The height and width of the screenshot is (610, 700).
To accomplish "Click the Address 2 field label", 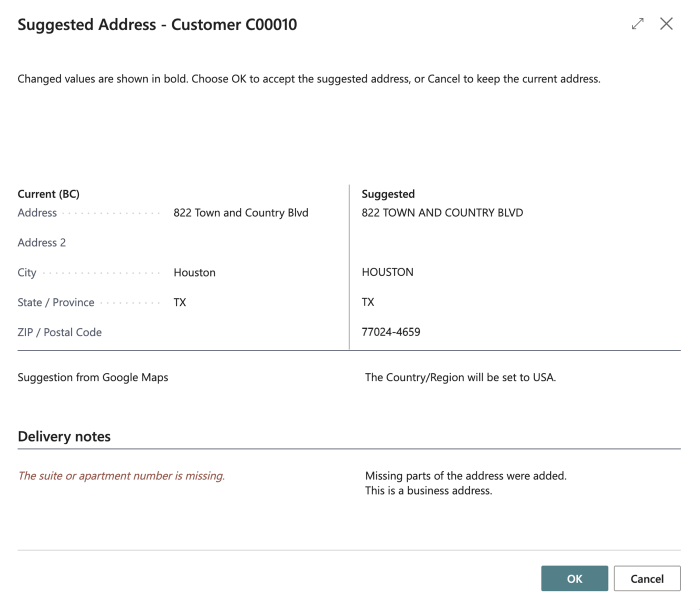I will coord(41,242).
